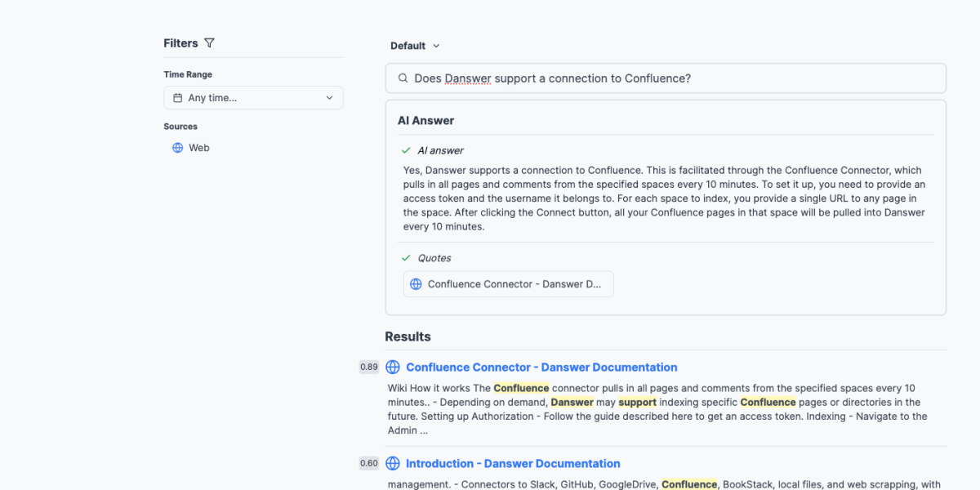
Task: Click the green checkmark beside AI answer
Action: [406, 150]
